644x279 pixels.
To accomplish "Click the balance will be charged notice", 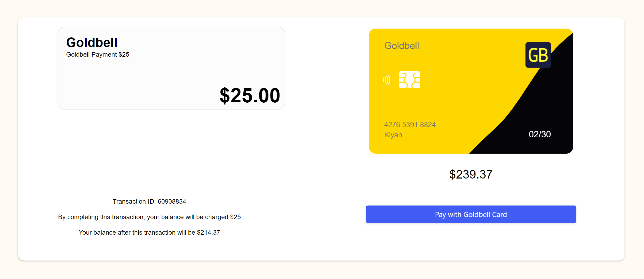I will click(x=149, y=217).
